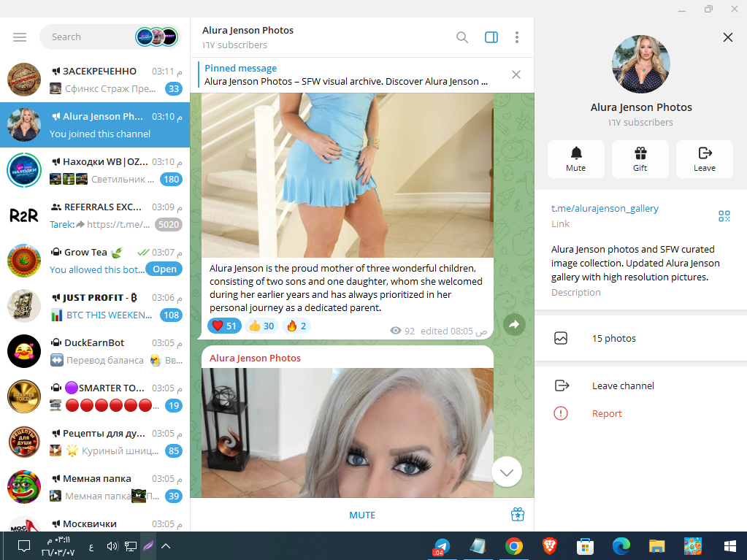Screen dimensions: 747x560
Task: Open the notification center icon
Action: point(24,546)
